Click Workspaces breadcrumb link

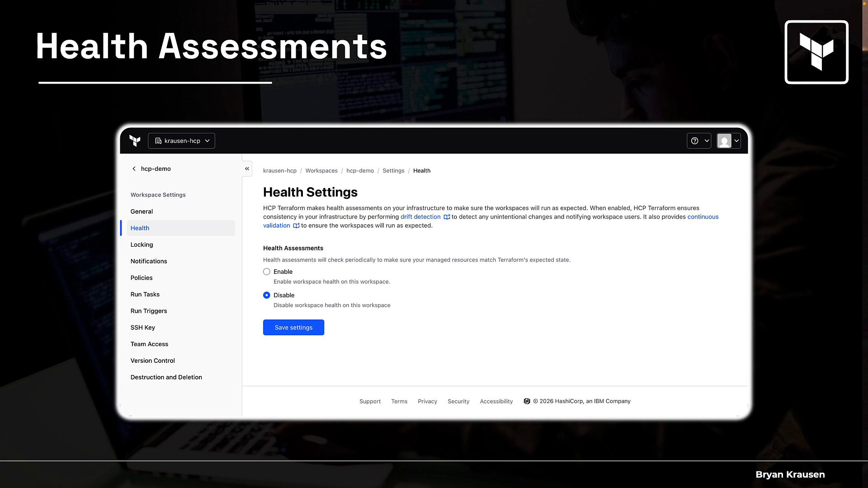tap(321, 171)
